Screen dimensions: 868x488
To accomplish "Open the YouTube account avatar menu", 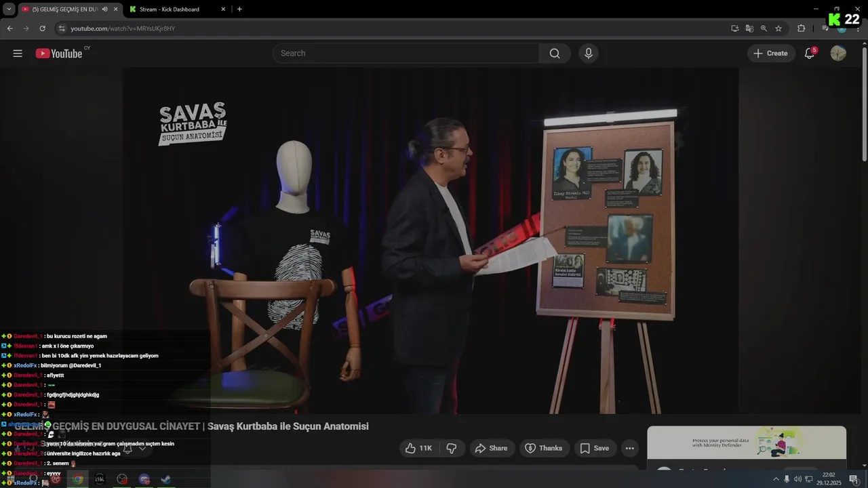I will (x=838, y=54).
